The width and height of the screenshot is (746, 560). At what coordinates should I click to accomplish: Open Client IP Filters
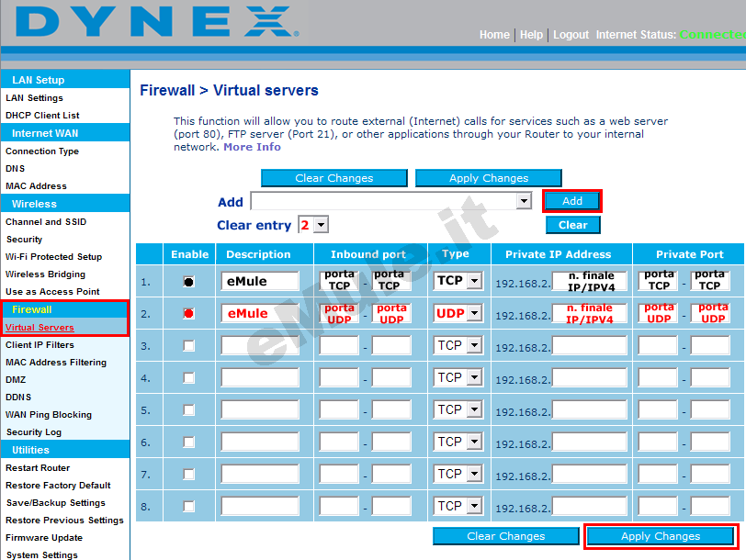(40, 345)
